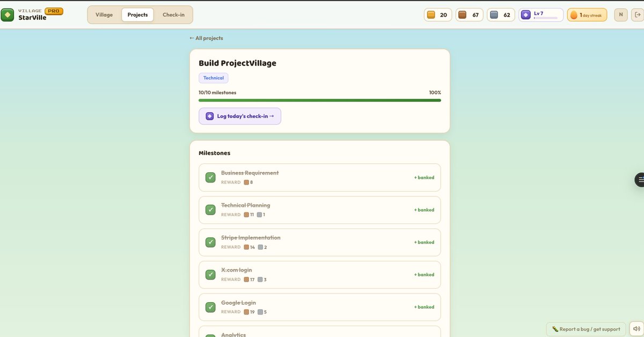Click Log today's check-in button
The image size is (644, 337).
tap(240, 116)
